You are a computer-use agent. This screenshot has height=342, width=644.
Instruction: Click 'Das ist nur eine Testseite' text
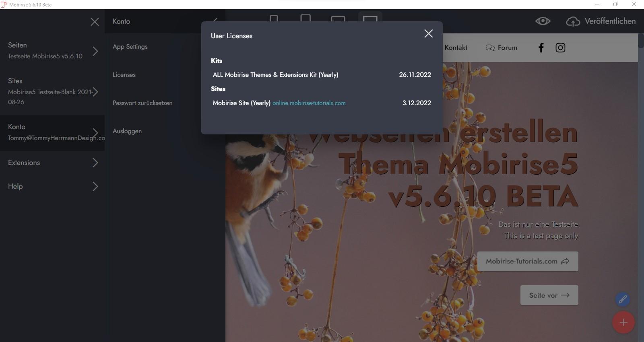(538, 225)
